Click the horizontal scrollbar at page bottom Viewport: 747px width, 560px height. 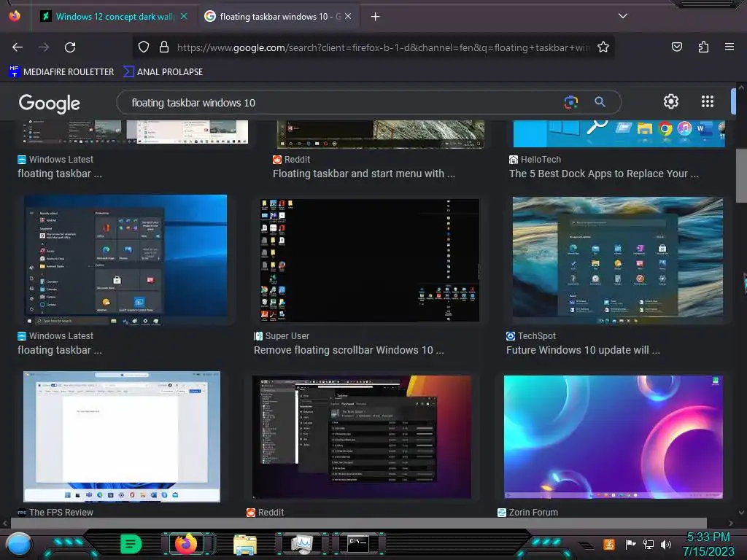coord(359,523)
